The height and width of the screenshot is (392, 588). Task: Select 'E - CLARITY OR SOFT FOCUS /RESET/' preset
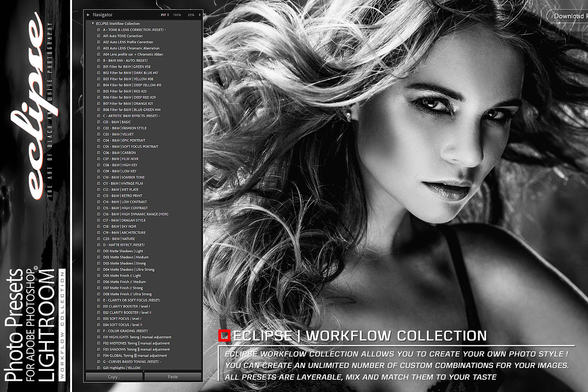[x=132, y=300]
